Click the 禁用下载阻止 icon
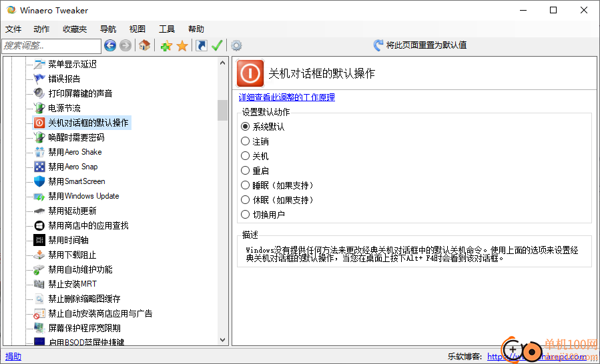Image resolution: width=600 pixels, height=364 pixels. [x=39, y=255]
